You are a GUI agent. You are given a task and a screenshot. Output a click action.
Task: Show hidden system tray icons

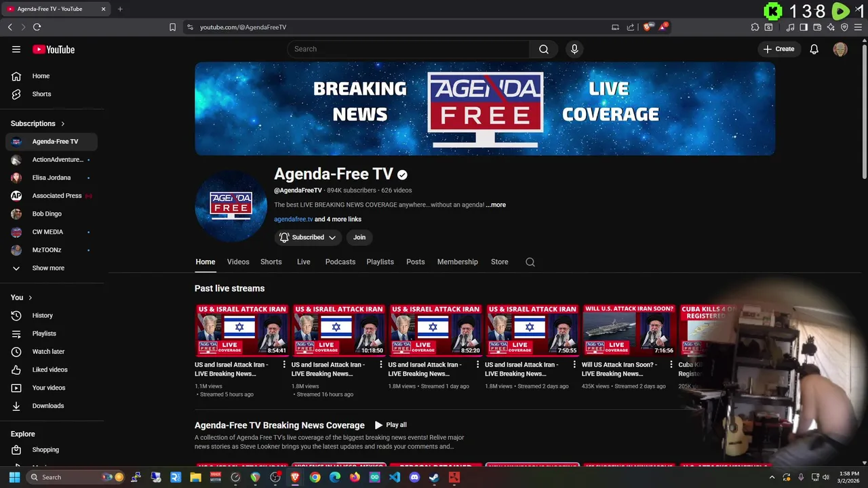pyautogui.click(x=772, y=477)
